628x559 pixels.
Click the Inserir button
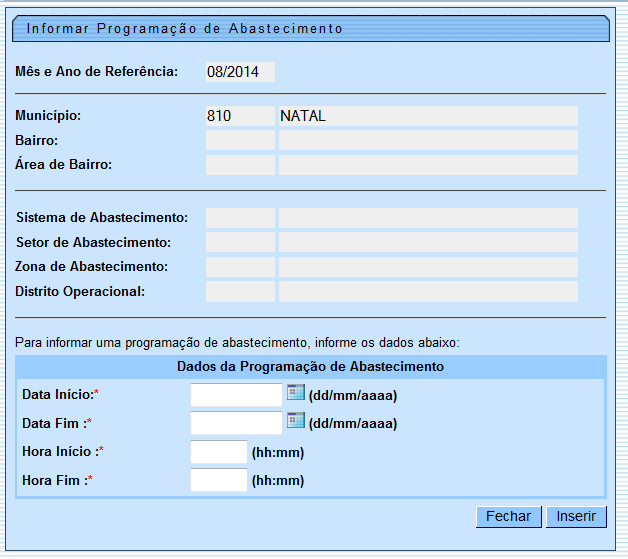[x=576, y=517]
